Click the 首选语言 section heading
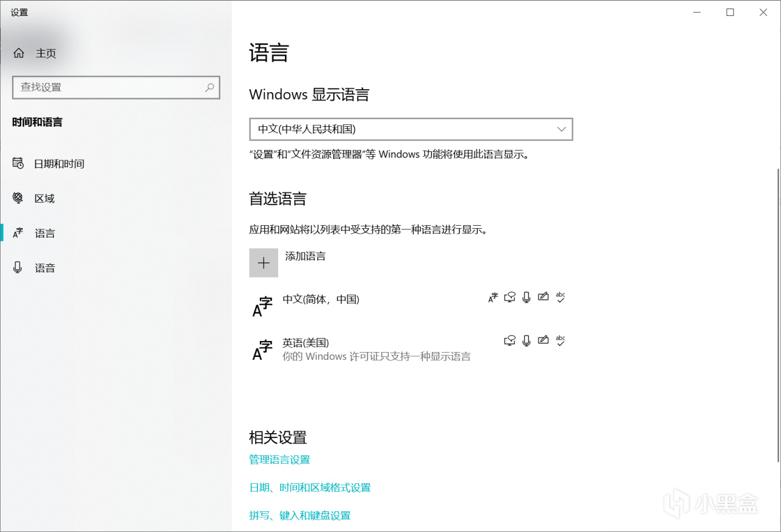 (278, 198)
